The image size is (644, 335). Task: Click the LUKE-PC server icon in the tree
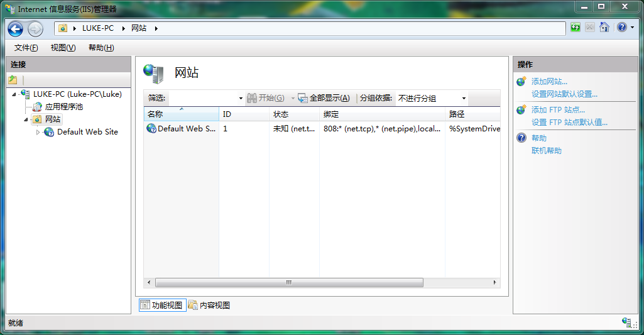[x=26, y=94]
